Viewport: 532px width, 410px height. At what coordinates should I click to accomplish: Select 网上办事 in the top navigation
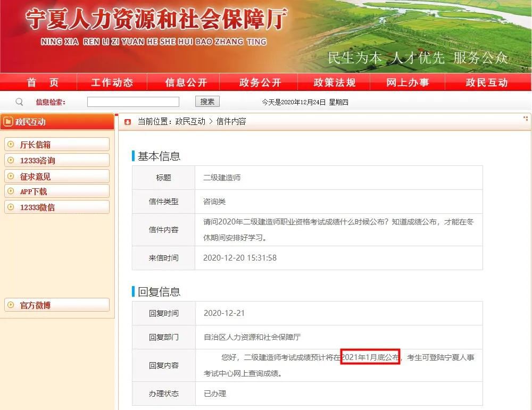tap(408, 82)
